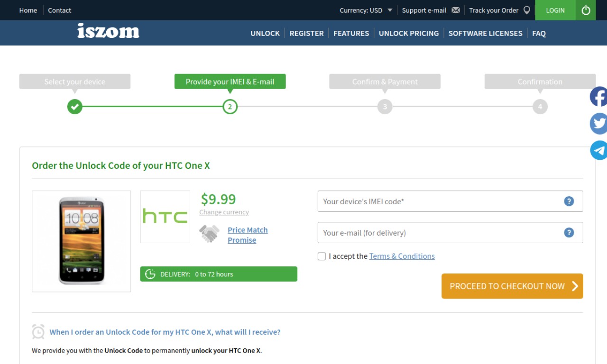Click the power icon next to Login
Viewport: 607px width, 364px height.
click(x=586, y=10)
